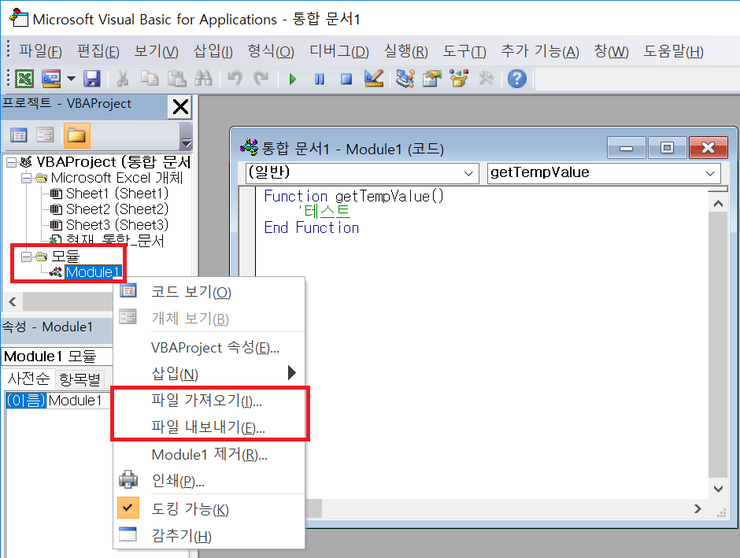The height and width of the screenshot is (558, 740).
Task: Click the blue Help question mark icon
Action: point(516,78)
